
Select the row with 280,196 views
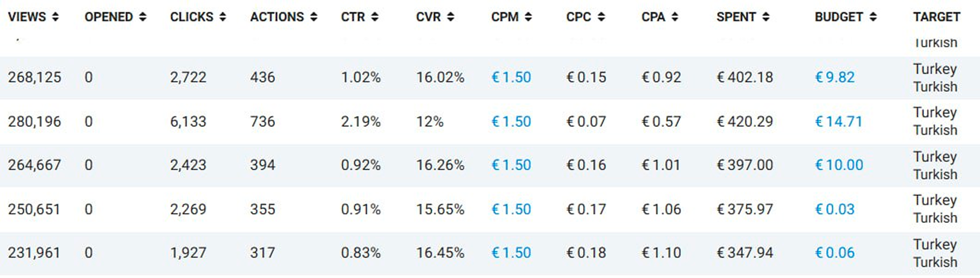tap(34, 121)
